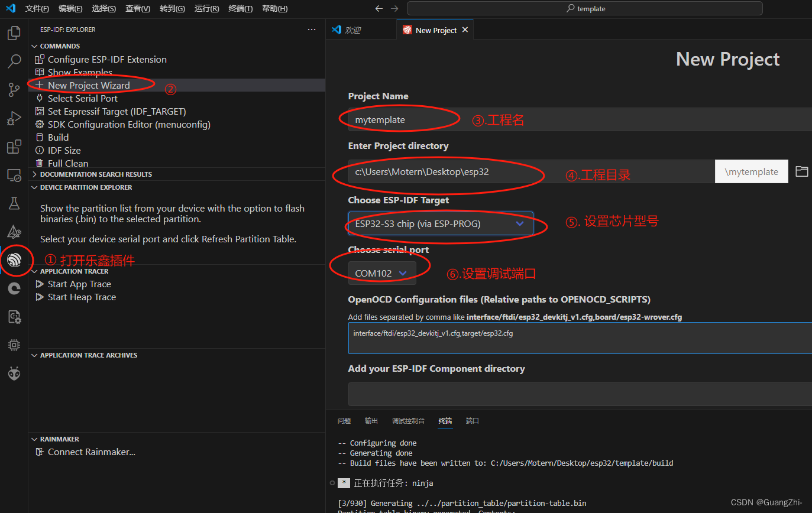Click the Project Name input field
Image resolution: width=812 pixels, height=513 pixels.
pyautogui.click(x=580, y=119)
